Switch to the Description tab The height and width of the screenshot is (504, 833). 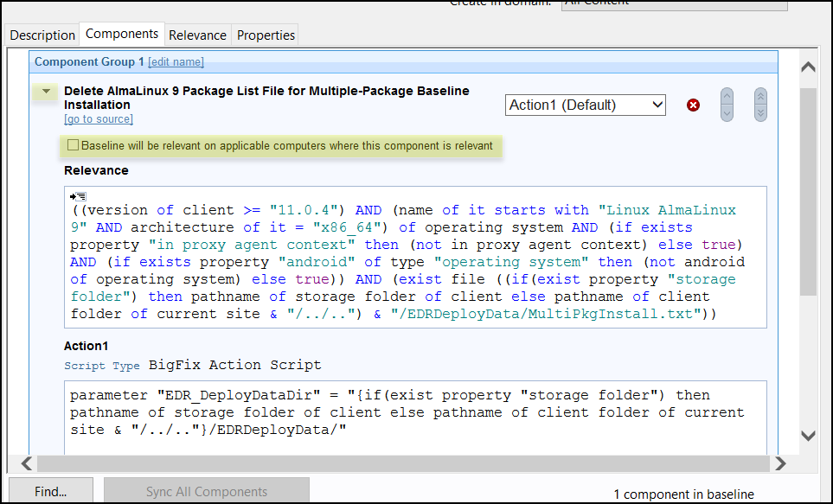tap(42, 35)
